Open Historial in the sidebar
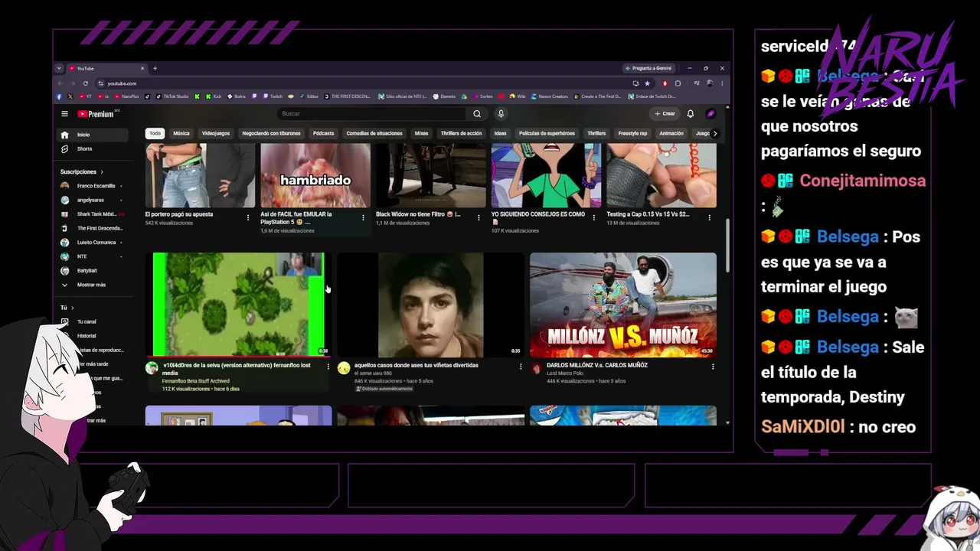 coord(87,336)
